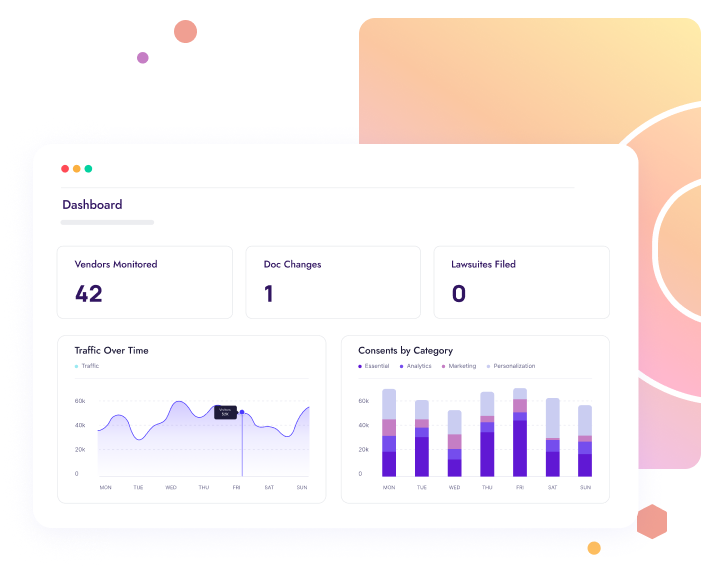701x570 pixels.
Task: Click the Consents by Category title
Action: 405,351
